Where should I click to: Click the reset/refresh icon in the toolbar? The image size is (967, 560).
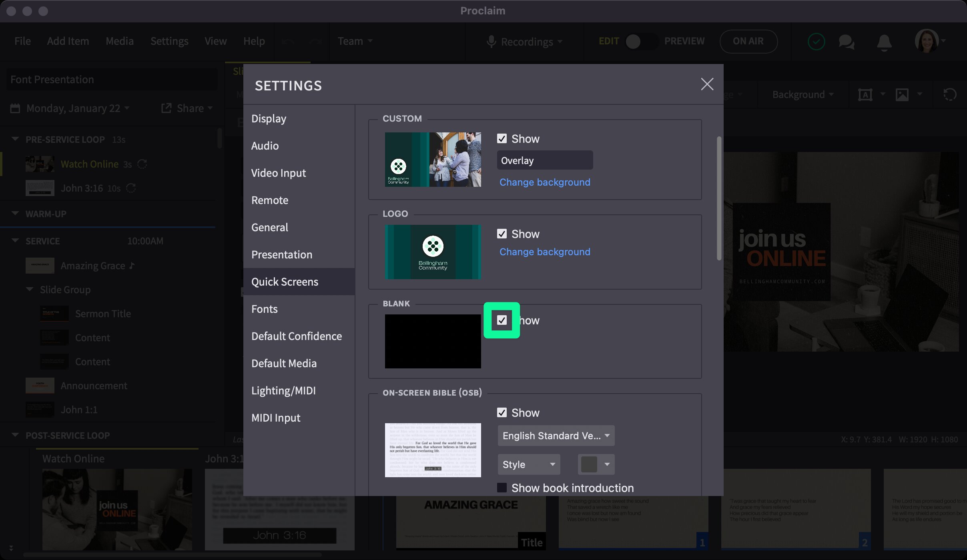949,94
